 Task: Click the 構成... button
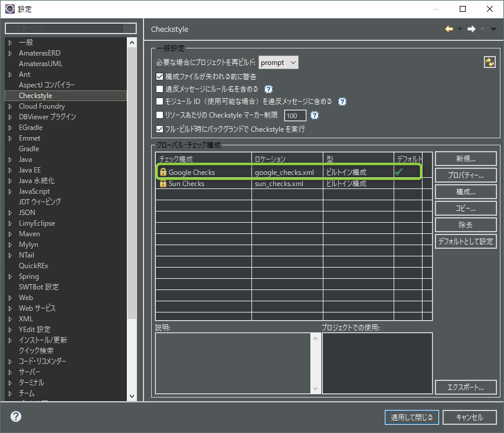466,192
